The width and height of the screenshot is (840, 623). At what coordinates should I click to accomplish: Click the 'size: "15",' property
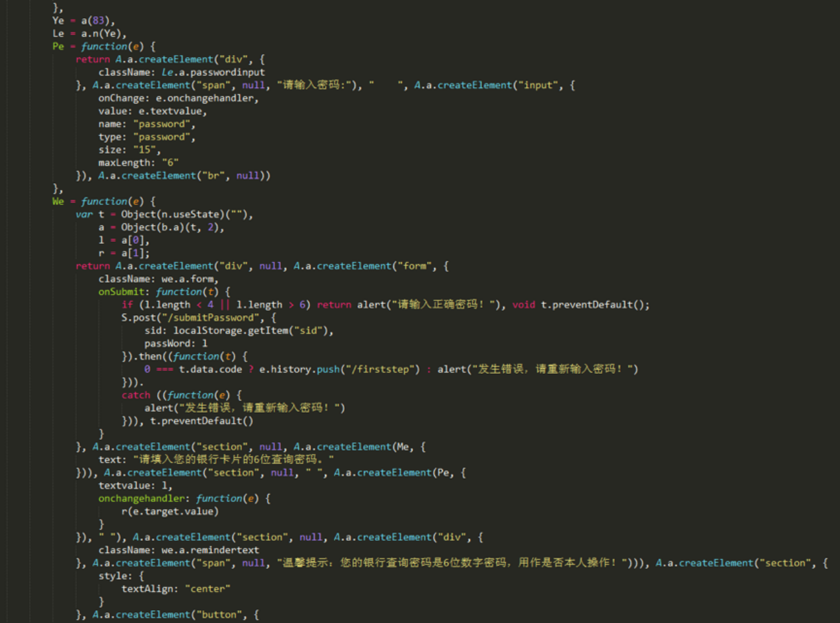[129, 150]
